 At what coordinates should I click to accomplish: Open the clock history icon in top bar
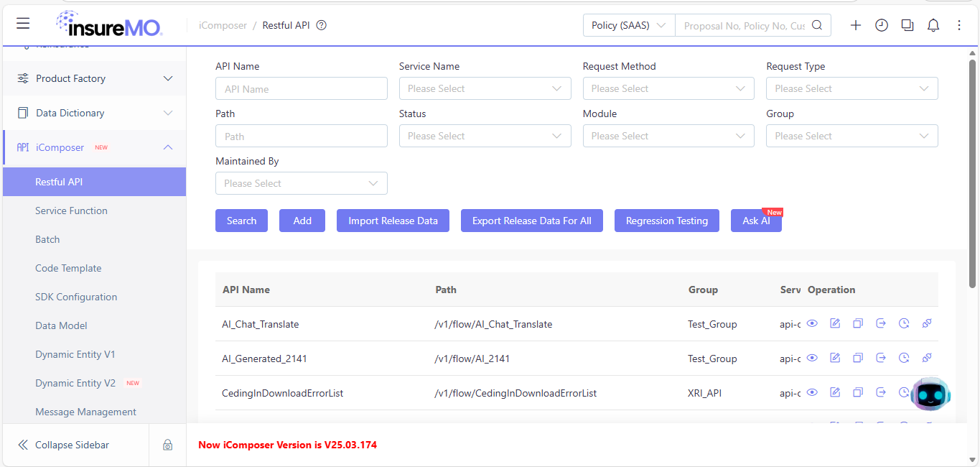882,25
